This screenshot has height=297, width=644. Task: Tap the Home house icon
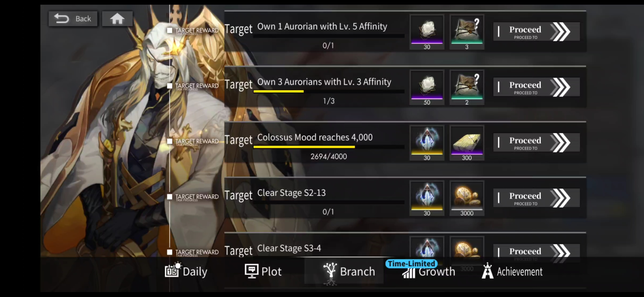pyautogui.click(x=117, y=19)
